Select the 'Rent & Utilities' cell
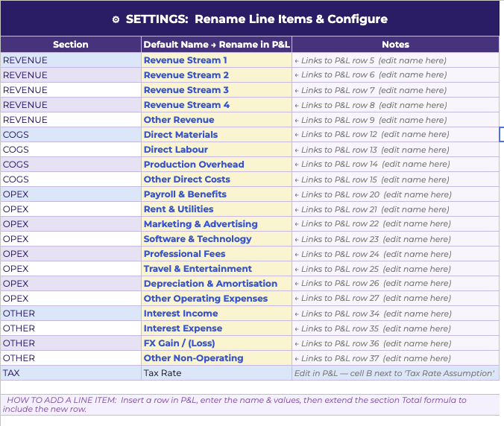The height and width of the screenshot is (426, 504). point(216,209)
